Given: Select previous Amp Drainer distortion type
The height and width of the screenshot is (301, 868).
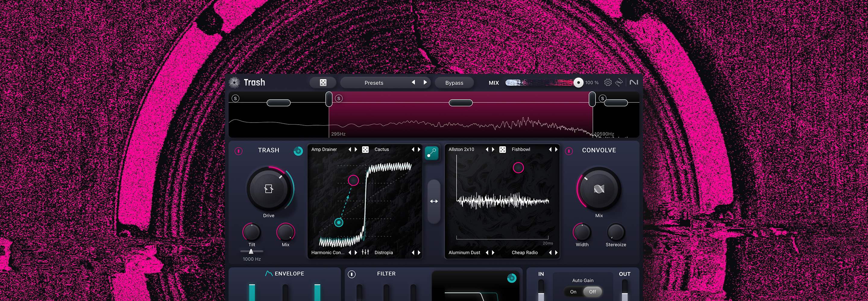Looking at the screenshot, I should pos(350,149).
